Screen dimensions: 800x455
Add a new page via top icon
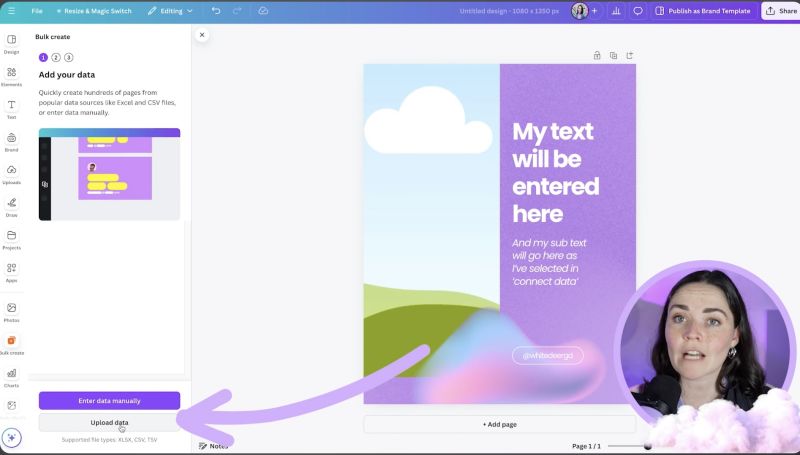click(x=630, y=56)
